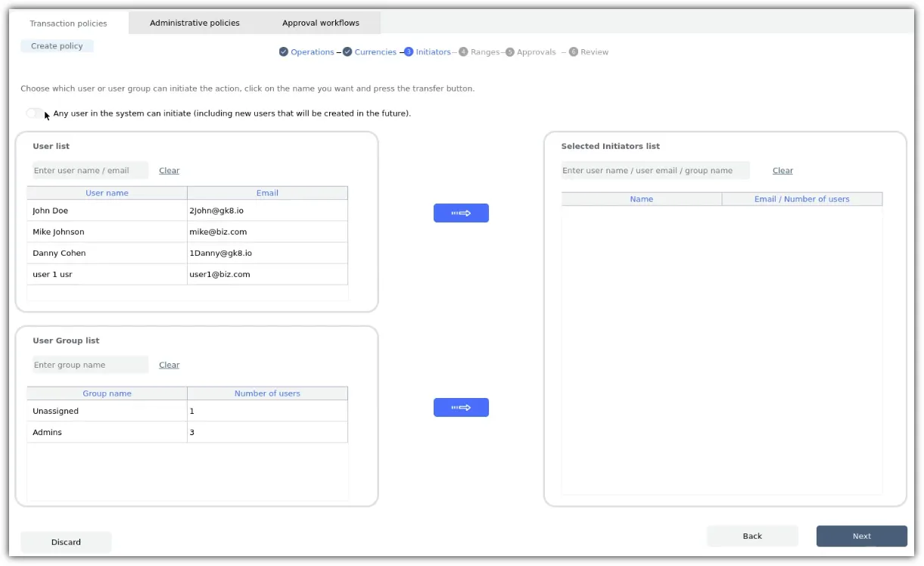Transfer selected user with arrow button

(x=461, y=213)
